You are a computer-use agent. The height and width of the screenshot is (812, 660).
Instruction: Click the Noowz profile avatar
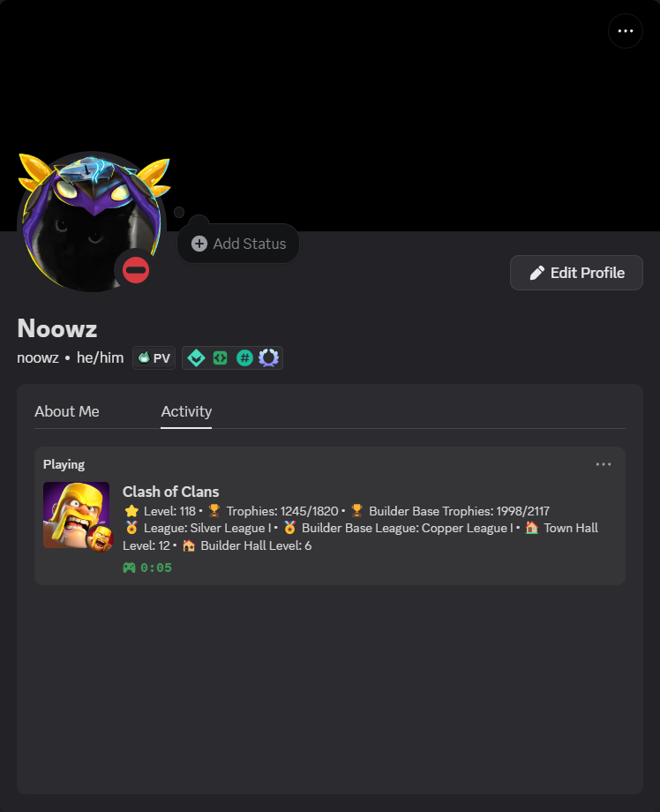click(x=92, y=222)
